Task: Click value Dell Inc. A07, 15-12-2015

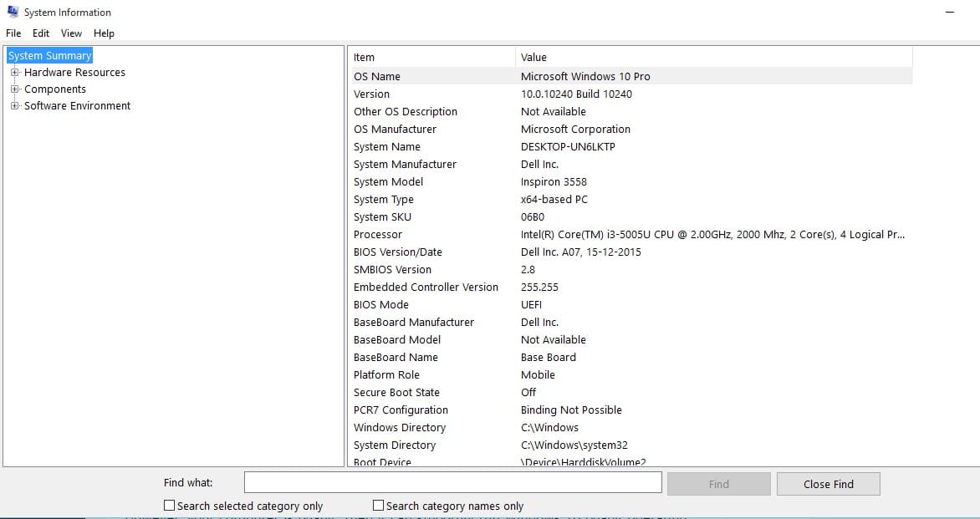Action: [x=580, y=252]
